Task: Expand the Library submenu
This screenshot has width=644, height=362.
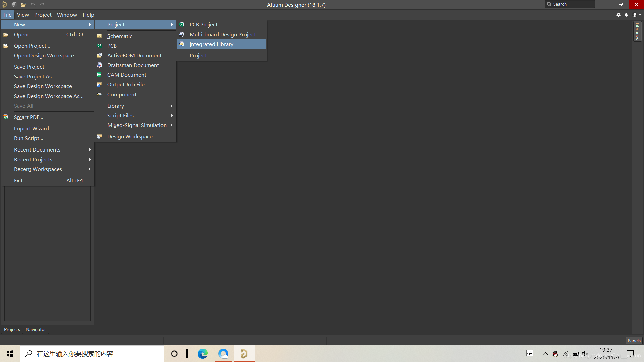Action: (115, 105)
